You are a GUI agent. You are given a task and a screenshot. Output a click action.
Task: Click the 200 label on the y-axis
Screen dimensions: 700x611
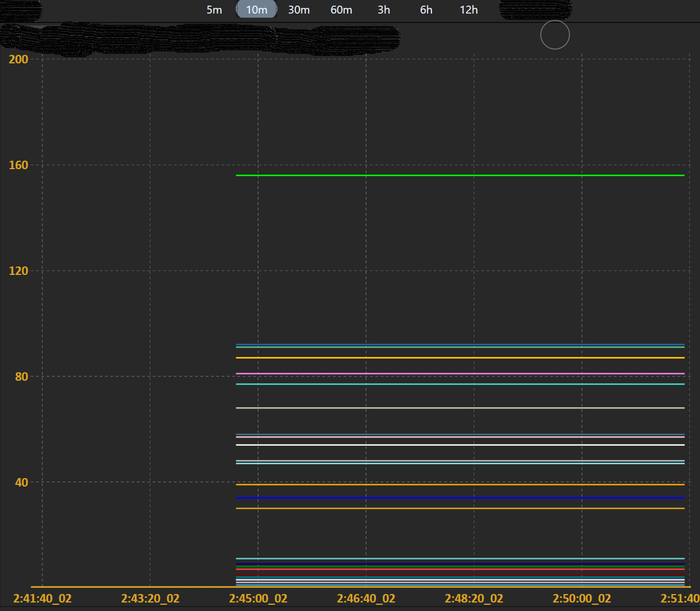tap(18, 59)
